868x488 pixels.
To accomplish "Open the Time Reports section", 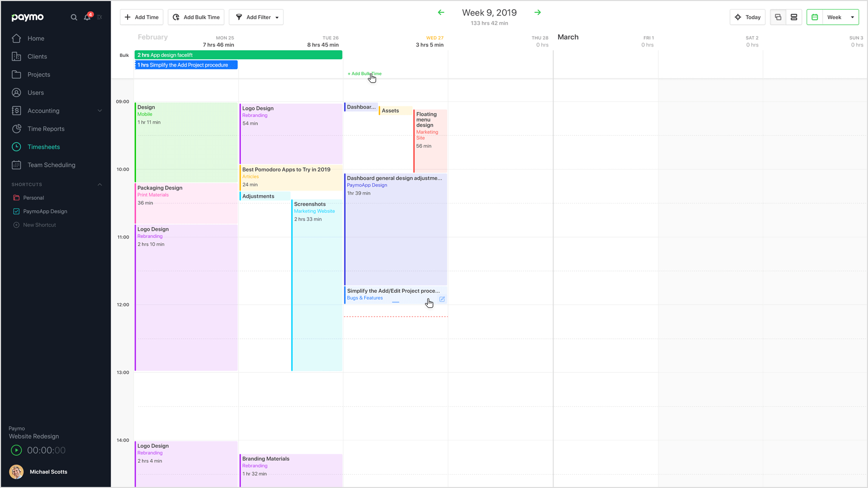I will pos(45,129).
